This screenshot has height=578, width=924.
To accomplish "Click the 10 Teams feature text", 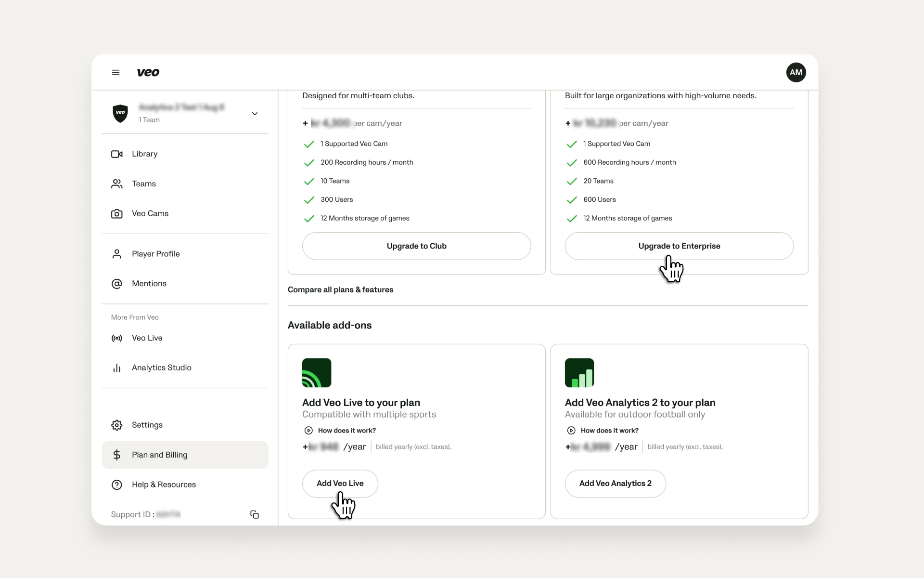I will [x=335, y=181].
